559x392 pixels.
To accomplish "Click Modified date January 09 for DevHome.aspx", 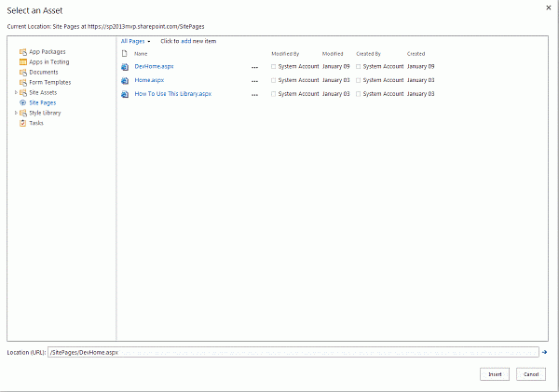I will coord(335,67).
